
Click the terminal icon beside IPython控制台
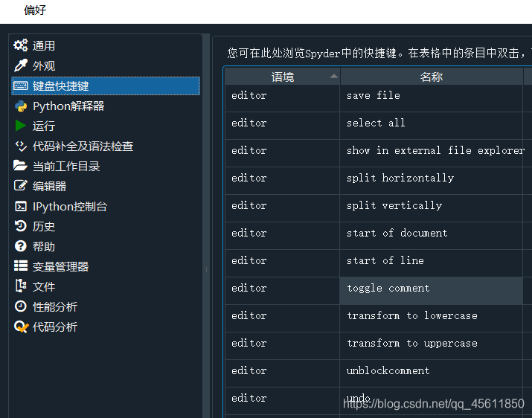(x=21, y=206)
